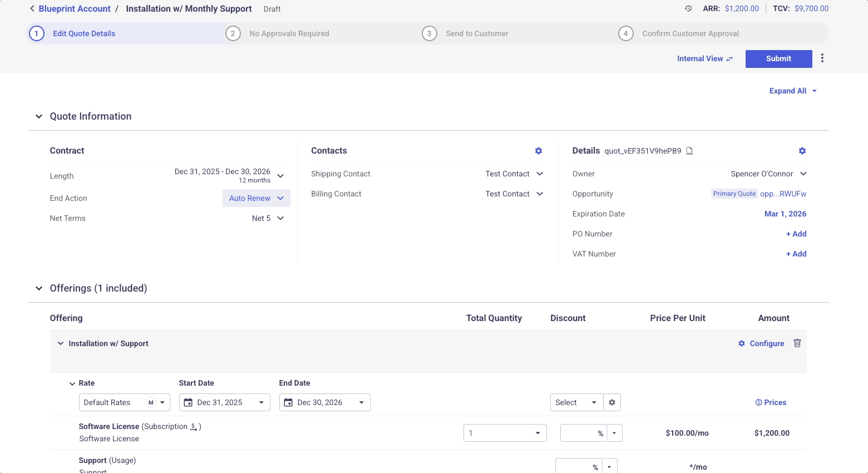Screen dimensions: 868x473
Task: Delete Installation w/ Support offering trash icon
Action: pyautogui.click(x=797, y=343)
